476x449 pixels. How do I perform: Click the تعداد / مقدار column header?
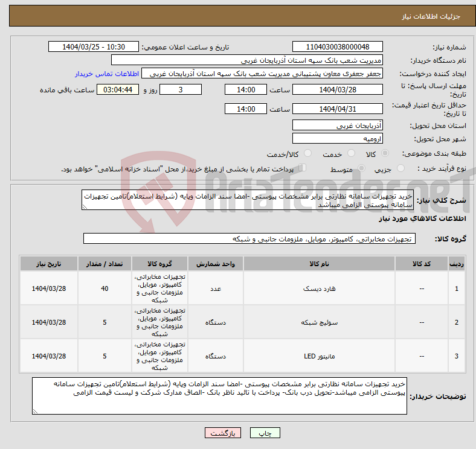point(105,264)
